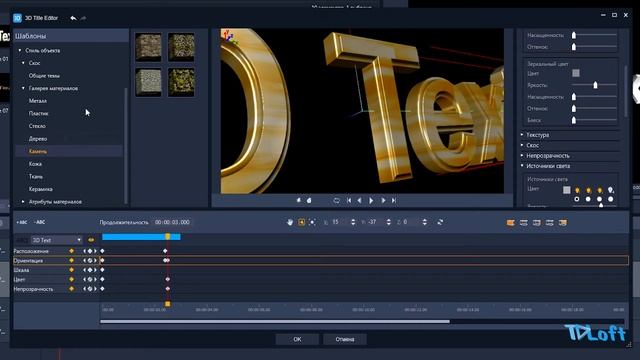Select the first light source radio button
Viewport: 640px width, 360px height.
point(577,199)
